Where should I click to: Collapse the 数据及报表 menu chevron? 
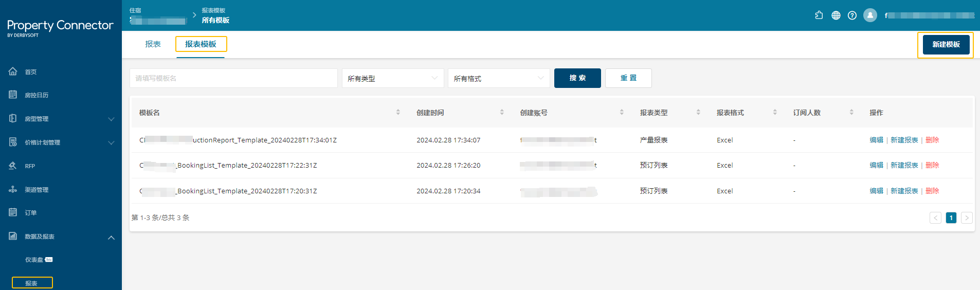pyautogui.click(x=111, y=237)
